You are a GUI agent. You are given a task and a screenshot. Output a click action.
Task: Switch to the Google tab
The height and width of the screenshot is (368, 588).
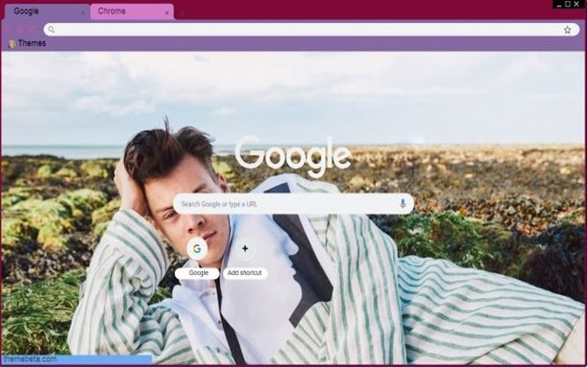[47, 11]
